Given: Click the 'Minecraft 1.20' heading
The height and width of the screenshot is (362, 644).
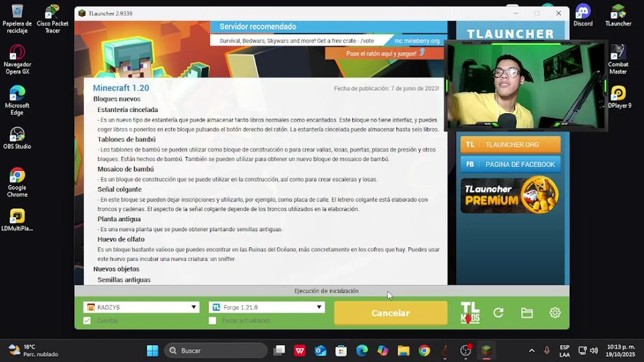Looking at the screenshot, I should (x=121, y=88).
